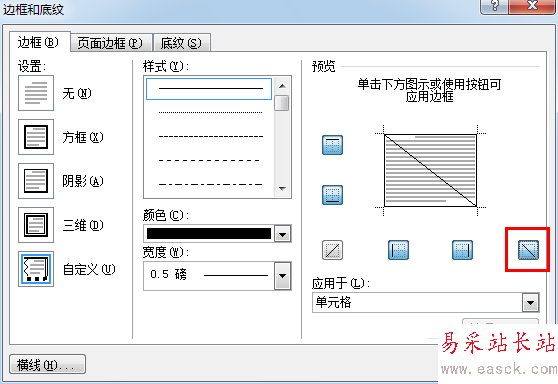Click the border preview diagram
The height and width of the screenshot is (384, 558).
click(x=430, y=170)
